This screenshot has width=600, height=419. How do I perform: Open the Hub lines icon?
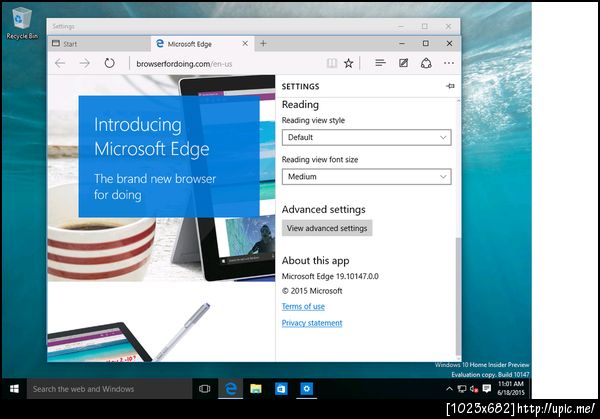point(380,63)
